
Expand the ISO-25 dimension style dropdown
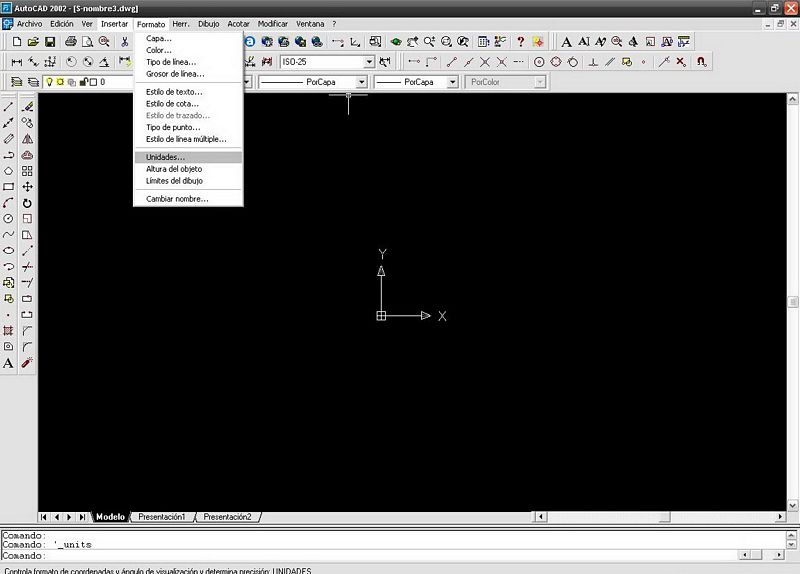point(369,62)
